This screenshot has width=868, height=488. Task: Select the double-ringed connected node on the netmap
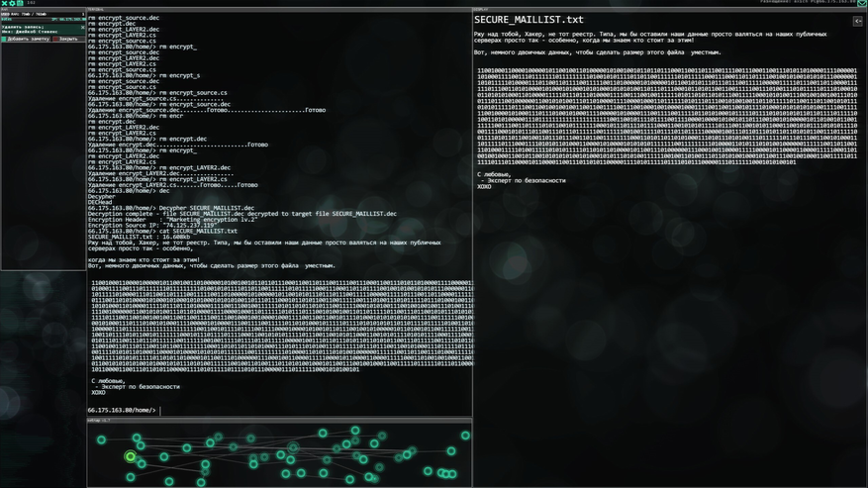[x=293, y=447]
